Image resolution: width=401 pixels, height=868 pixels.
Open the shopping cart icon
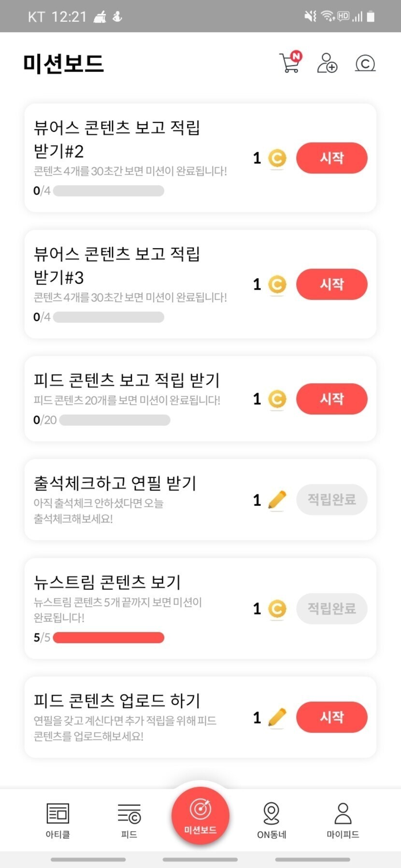290,63
